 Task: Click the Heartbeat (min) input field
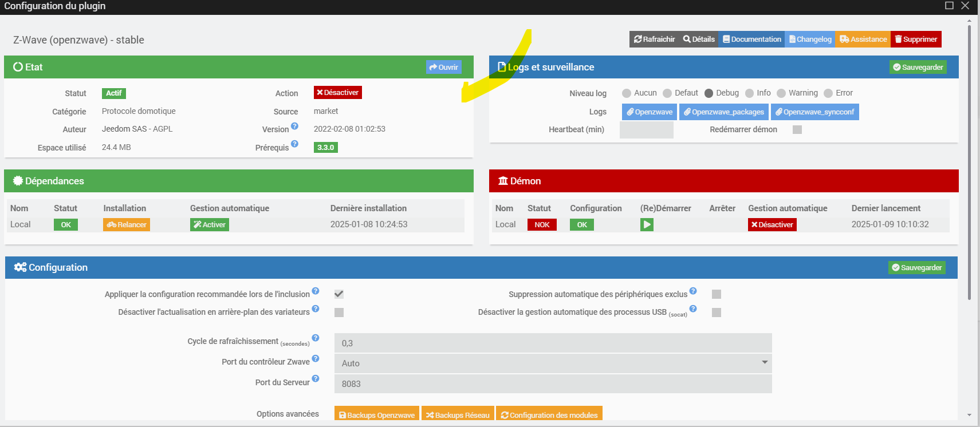tap(647, 130)
